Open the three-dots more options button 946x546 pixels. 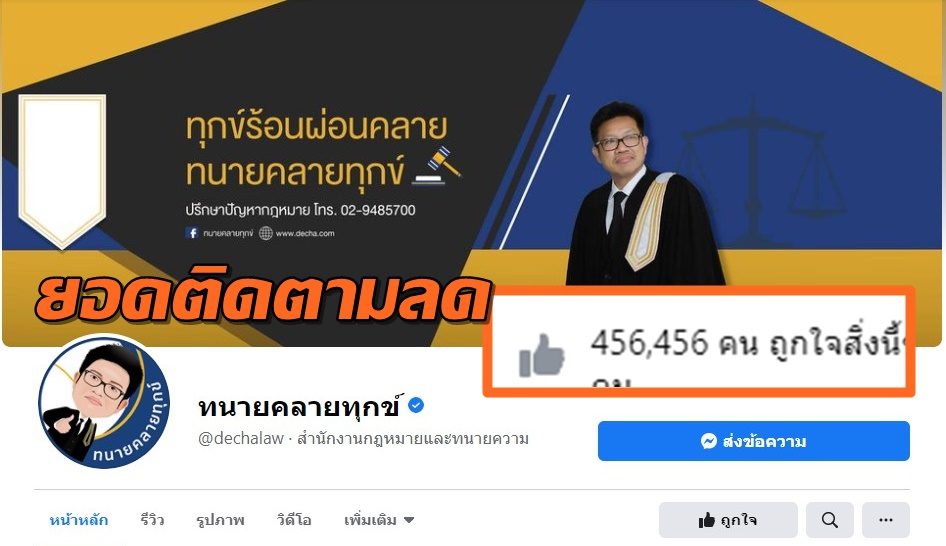pos(886,520)
